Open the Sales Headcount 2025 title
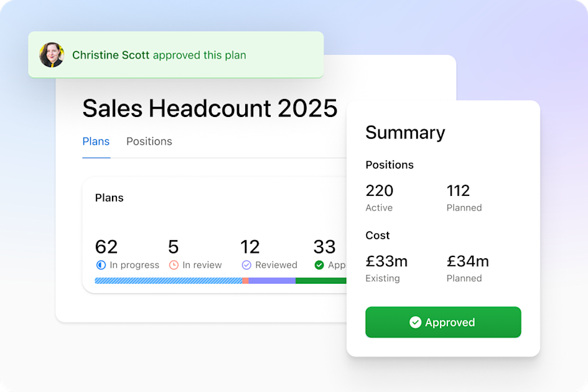588x392 pixels. tap(210, 108)
